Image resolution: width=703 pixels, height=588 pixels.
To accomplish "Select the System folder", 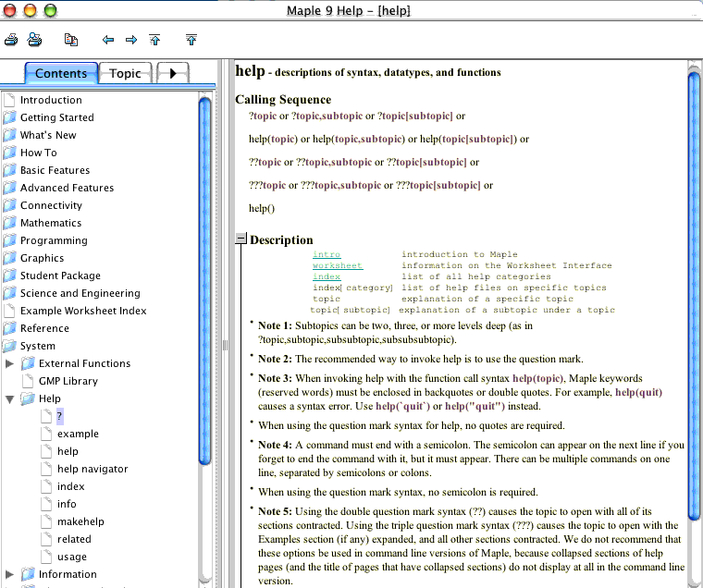I will (x=38, y=346).
